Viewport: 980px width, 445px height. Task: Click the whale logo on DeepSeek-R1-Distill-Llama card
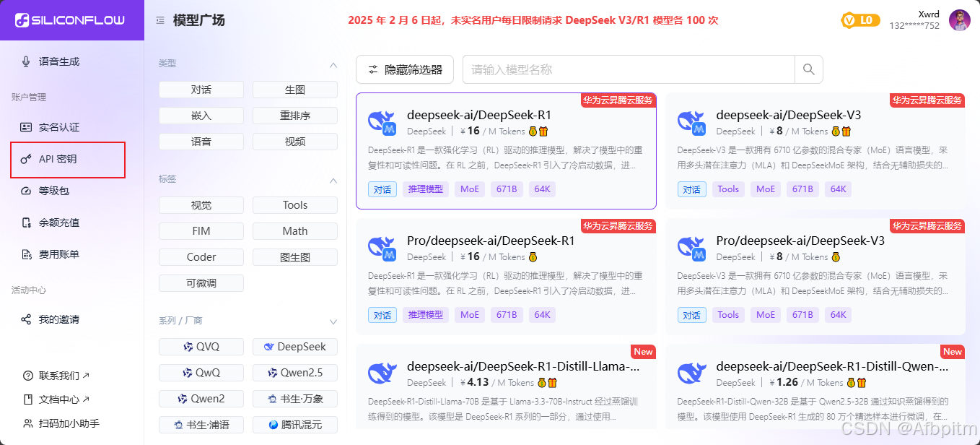click(382, 373)
